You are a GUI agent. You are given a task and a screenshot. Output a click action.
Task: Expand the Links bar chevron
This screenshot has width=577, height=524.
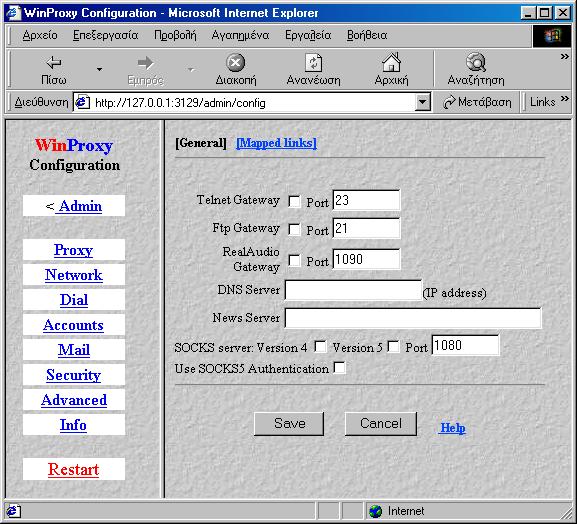coord(564,99)
